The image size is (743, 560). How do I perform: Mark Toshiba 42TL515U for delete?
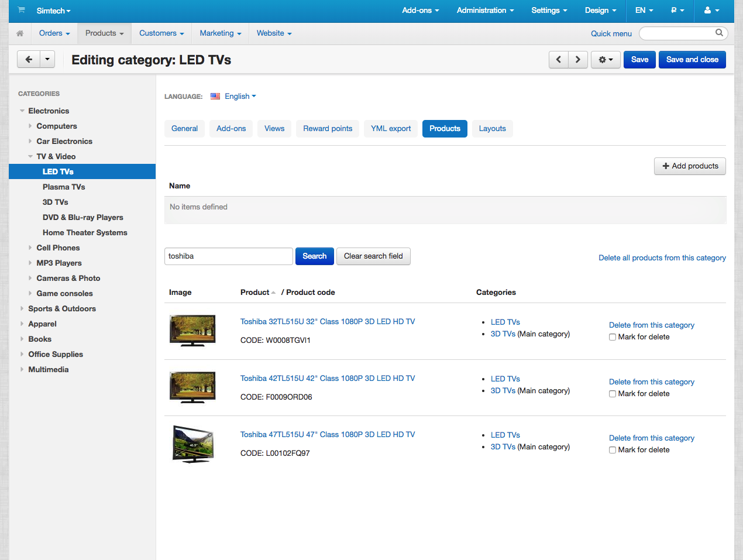(x=613, y=394)
